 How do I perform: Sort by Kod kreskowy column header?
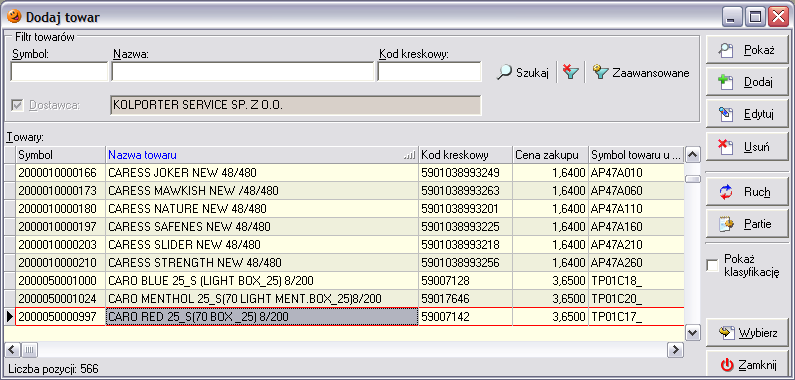pyautogui.click(x=465, y=155)
